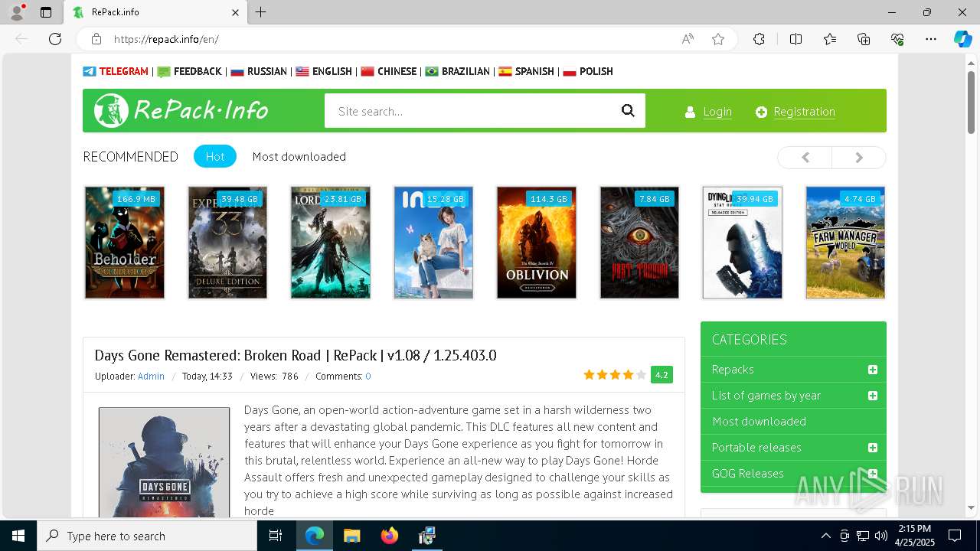Show next recommended games
Image resolution: width=980 pixels, height=551 pixels.
tap(859, 157)
